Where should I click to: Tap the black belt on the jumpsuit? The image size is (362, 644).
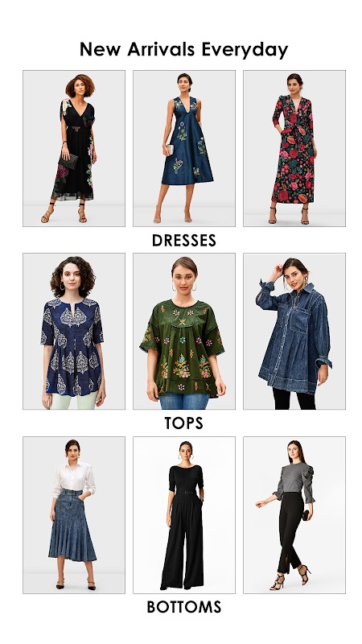(x=186, y=492)
